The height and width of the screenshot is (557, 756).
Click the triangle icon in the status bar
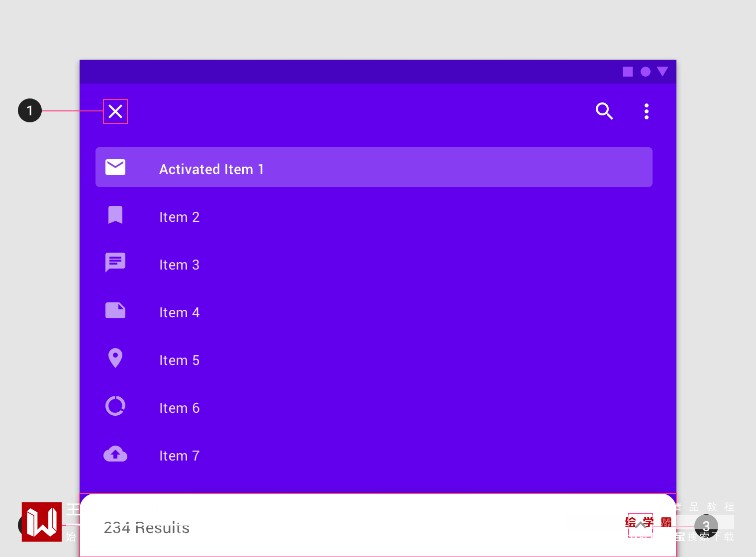tap(662, 71)
